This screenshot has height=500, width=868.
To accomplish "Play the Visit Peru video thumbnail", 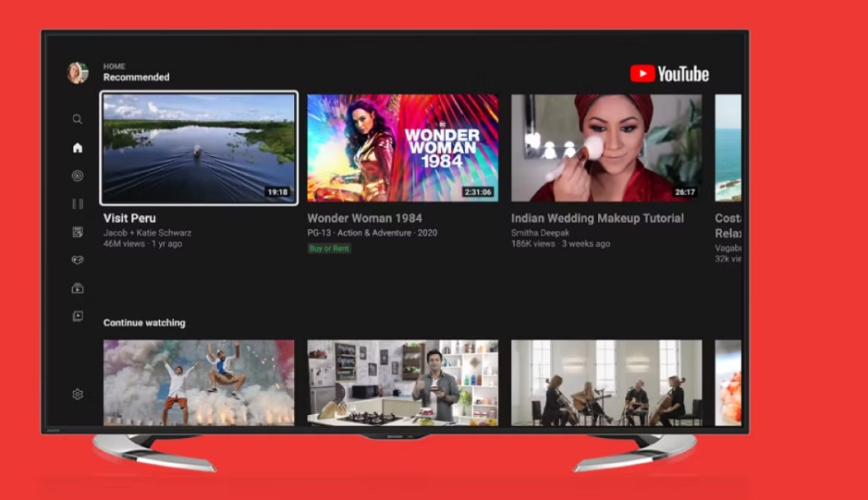I will point(199,148).
